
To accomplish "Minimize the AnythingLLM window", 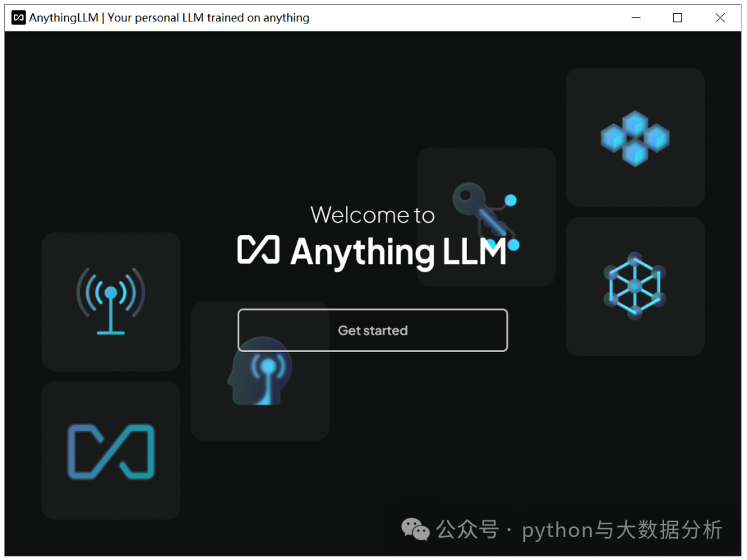I will [636, 18].
